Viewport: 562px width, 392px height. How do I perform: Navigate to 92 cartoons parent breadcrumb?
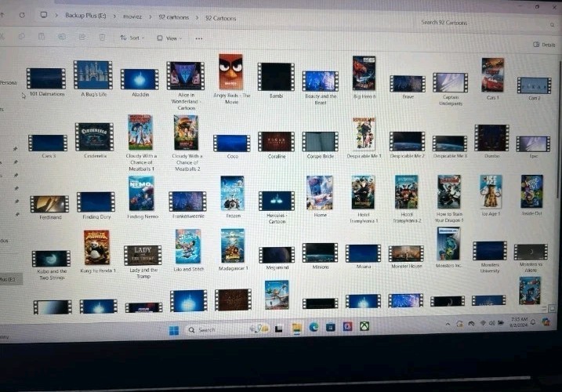173,17
